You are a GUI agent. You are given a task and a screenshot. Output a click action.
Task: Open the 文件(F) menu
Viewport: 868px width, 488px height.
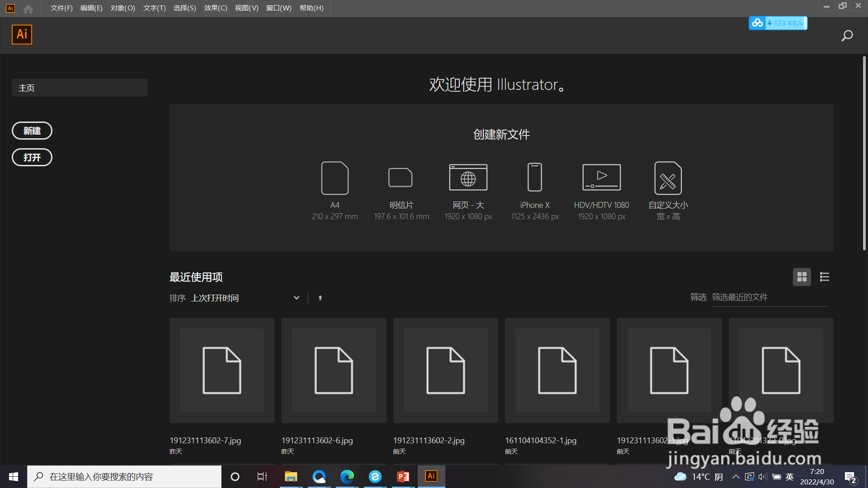pyautogui.click(x=61, y=8)
